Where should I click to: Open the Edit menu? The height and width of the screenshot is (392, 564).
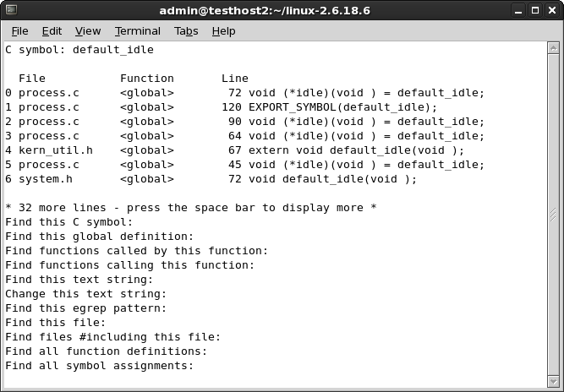pyautogui.click(x=52, y=30)
